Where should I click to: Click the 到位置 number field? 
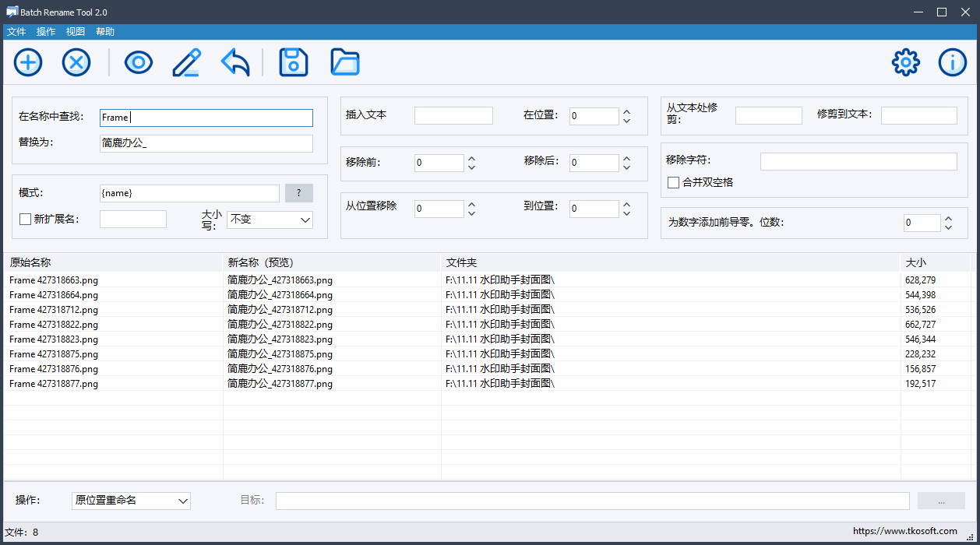point(594,209)
